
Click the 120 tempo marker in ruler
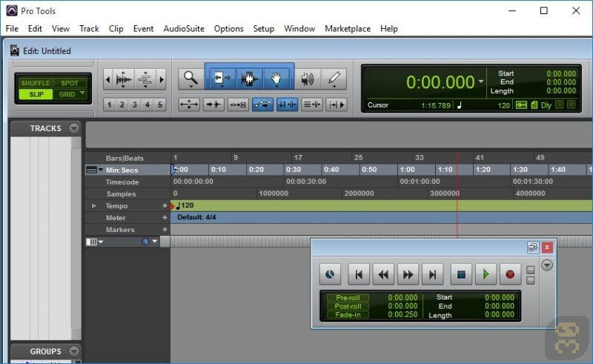coord(185,205)
